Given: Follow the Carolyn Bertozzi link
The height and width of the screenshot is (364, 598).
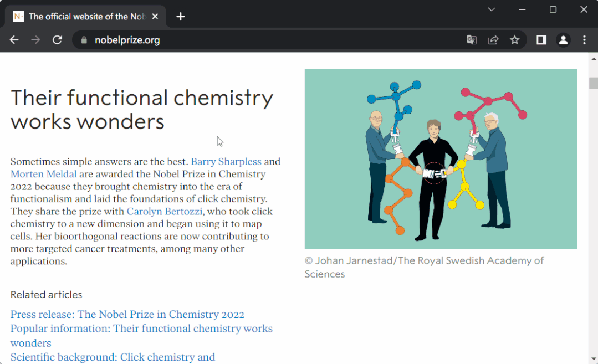Looking at the screenshot, I should [165, 212].
